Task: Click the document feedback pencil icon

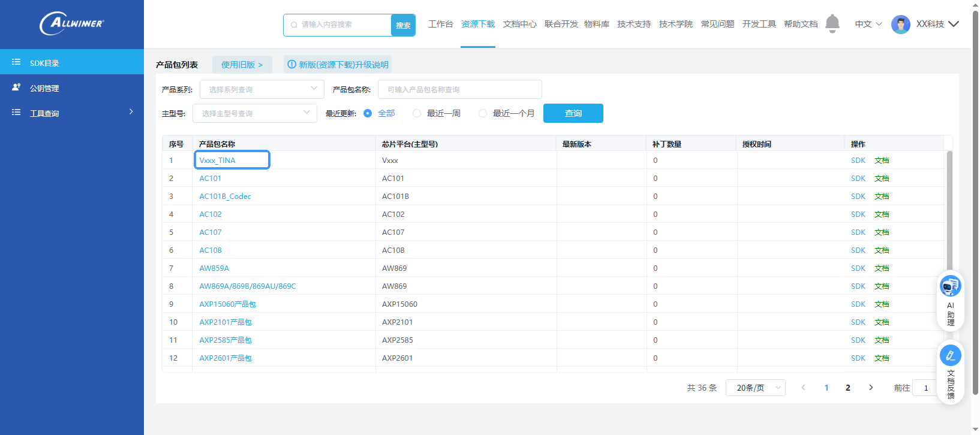Action: 951,356
